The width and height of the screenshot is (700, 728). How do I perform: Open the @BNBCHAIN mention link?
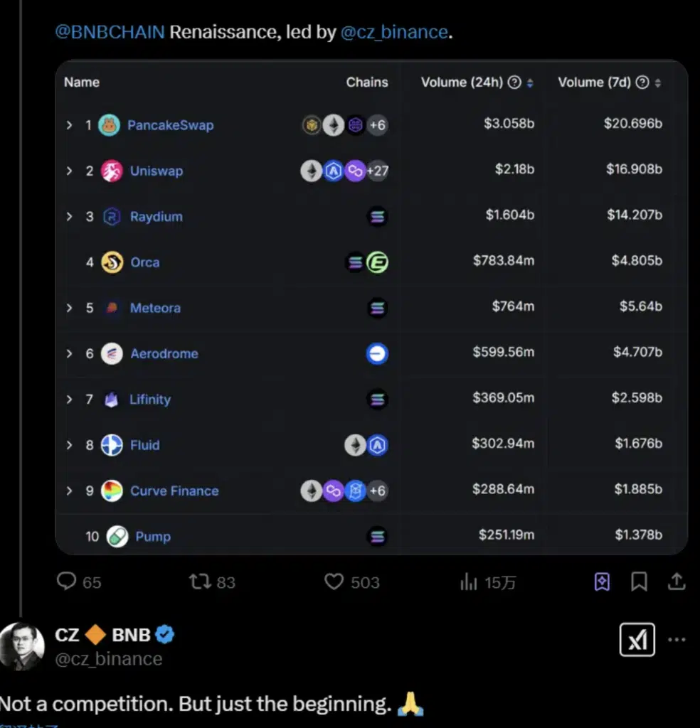click(x=110, y=32)
